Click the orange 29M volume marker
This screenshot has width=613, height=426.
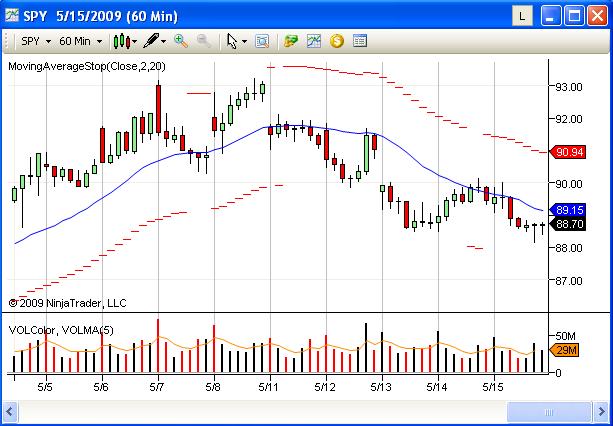(564, 350)
